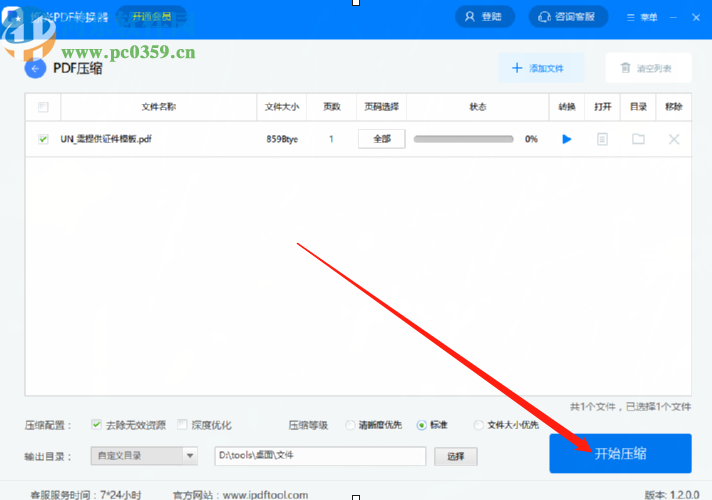Remove the file using the X icon

tap(674, 139)
